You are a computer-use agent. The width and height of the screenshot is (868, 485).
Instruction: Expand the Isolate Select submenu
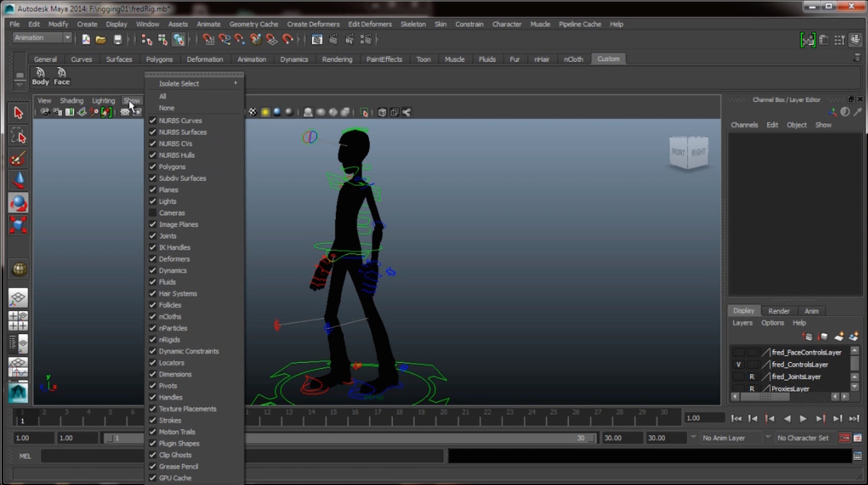[x=179, y=82]
